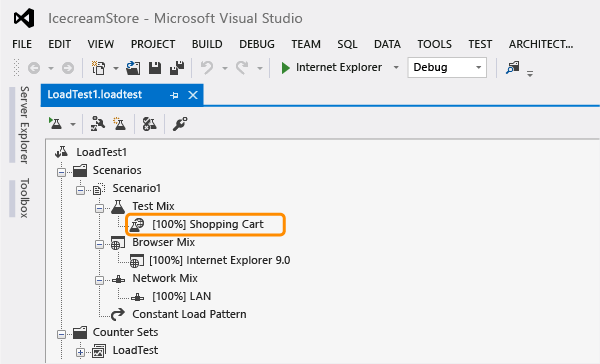The height and width of the screenshot is (364, 600).
Task: Click the Open File toolbar icon
Action: pyautogui.click(x=133, y=68)
